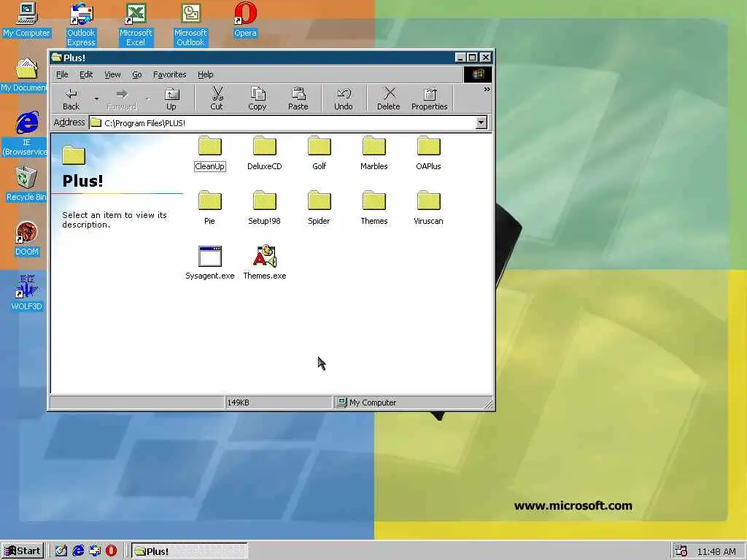The image size is (747, 560).
Task: Open the Forward history dropdown arrow
Action: tap(147, 98)
